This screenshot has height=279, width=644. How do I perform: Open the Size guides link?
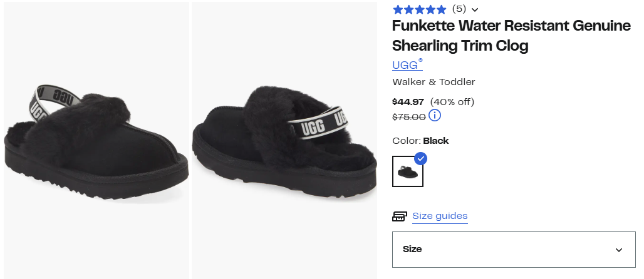coord(440,216)
